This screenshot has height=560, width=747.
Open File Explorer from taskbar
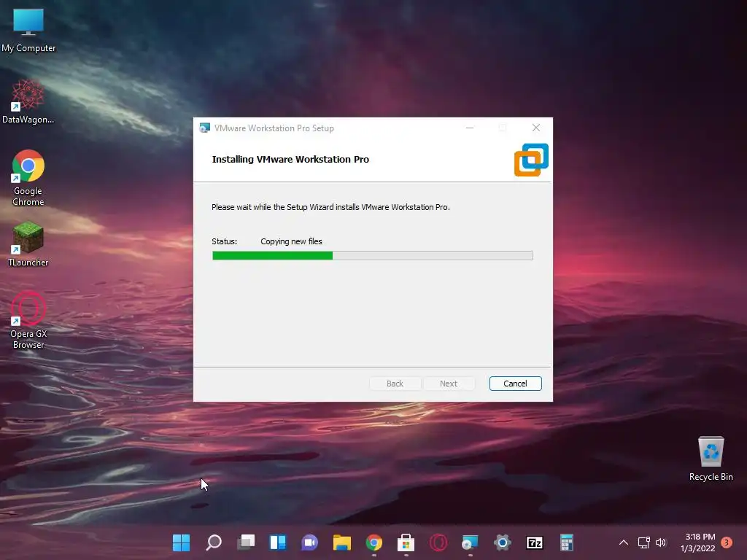tap(341, 542)
